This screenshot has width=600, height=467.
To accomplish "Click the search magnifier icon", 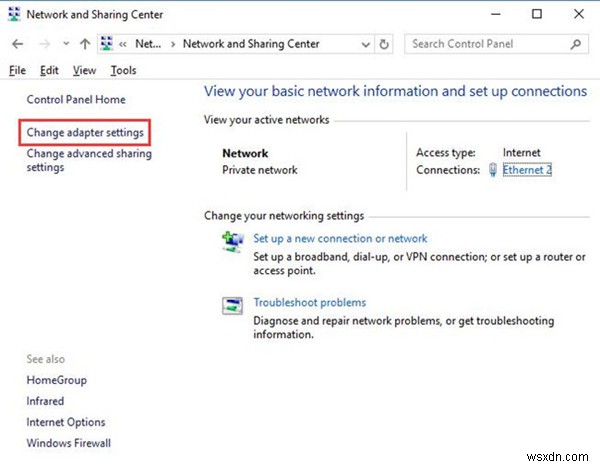I will click(575, 44).
